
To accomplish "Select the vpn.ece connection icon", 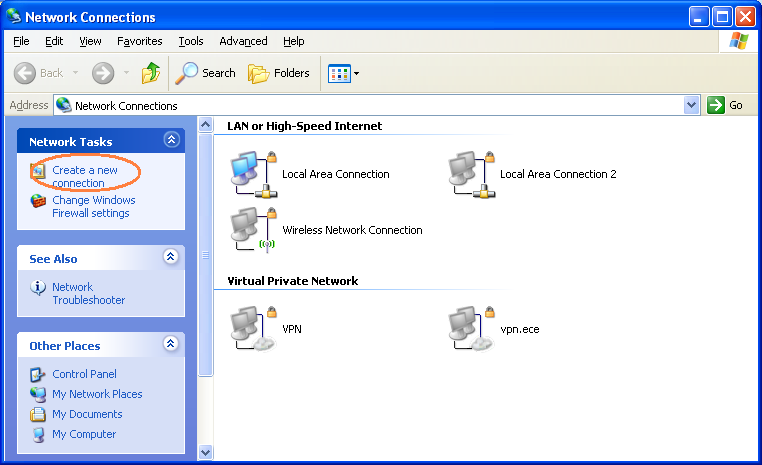I will (x=471, y=328).
